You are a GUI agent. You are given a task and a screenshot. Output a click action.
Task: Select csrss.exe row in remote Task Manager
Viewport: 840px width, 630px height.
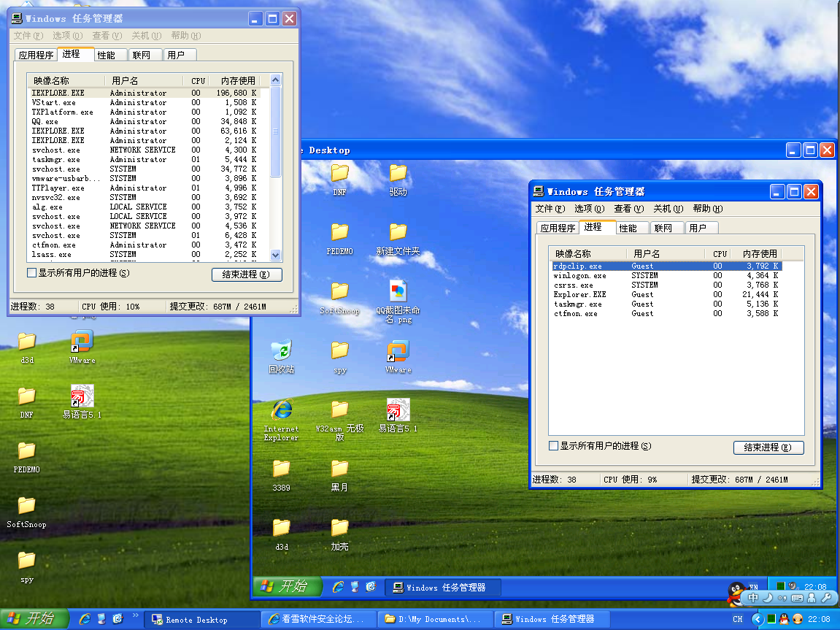666,285
